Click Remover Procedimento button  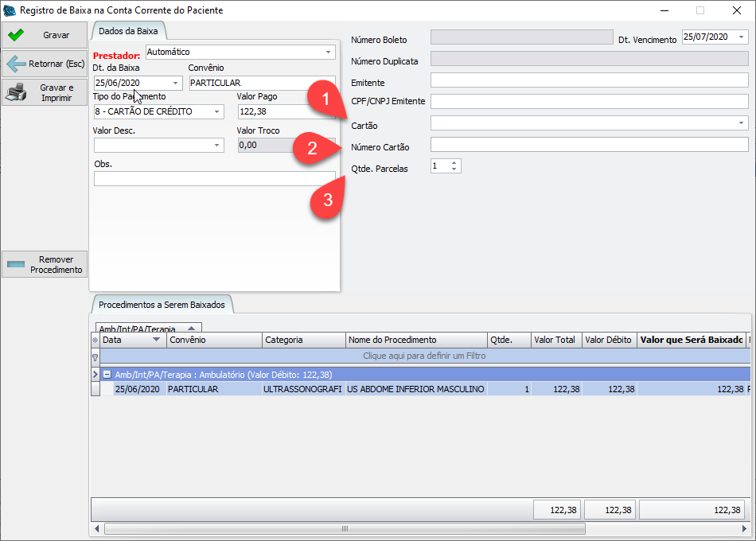tap(45, 265)
